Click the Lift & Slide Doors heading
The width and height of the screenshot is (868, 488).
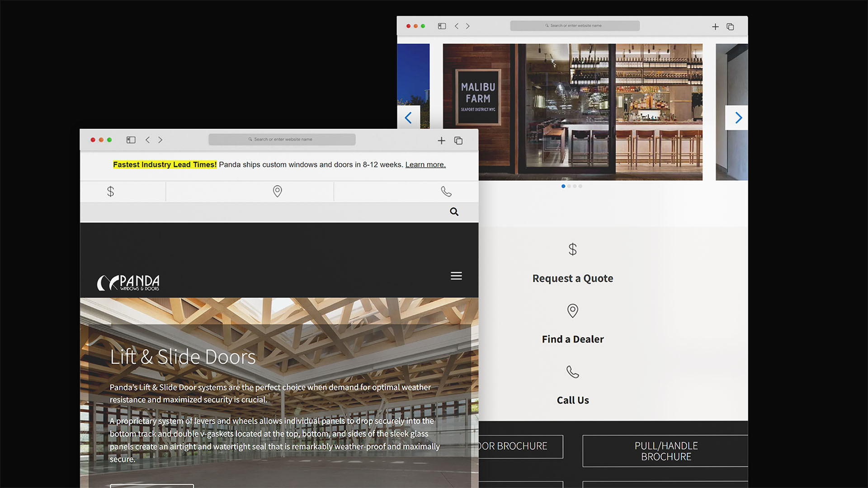pyautogui.click(x=183, y=357)
